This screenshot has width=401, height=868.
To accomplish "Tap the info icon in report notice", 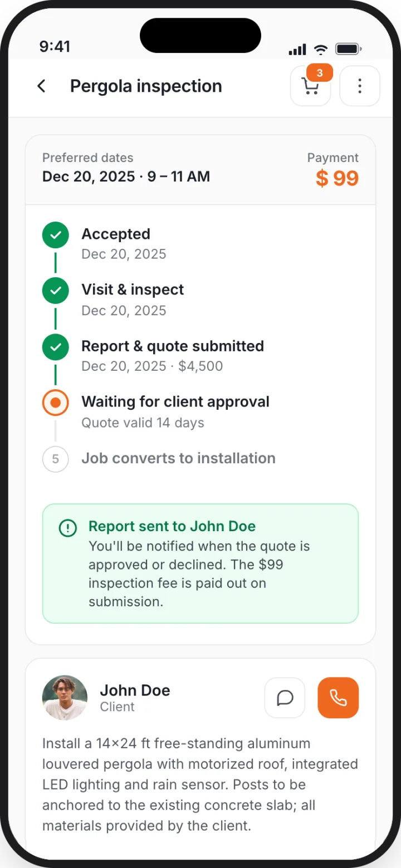I will click(x=68, y=528).
